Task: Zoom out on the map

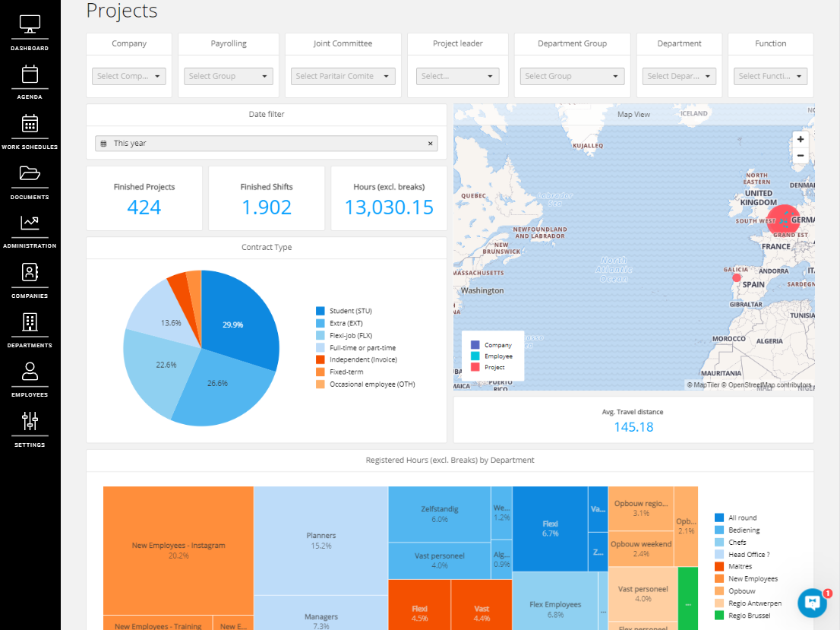Action: tap(800, 156)
